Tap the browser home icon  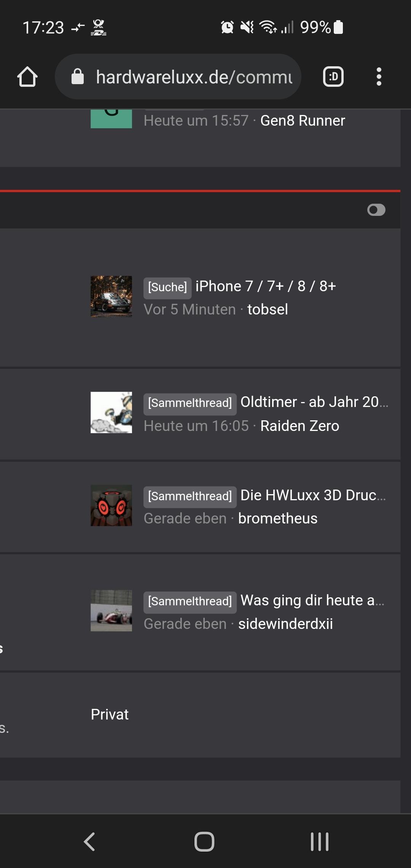click(27, 77)
